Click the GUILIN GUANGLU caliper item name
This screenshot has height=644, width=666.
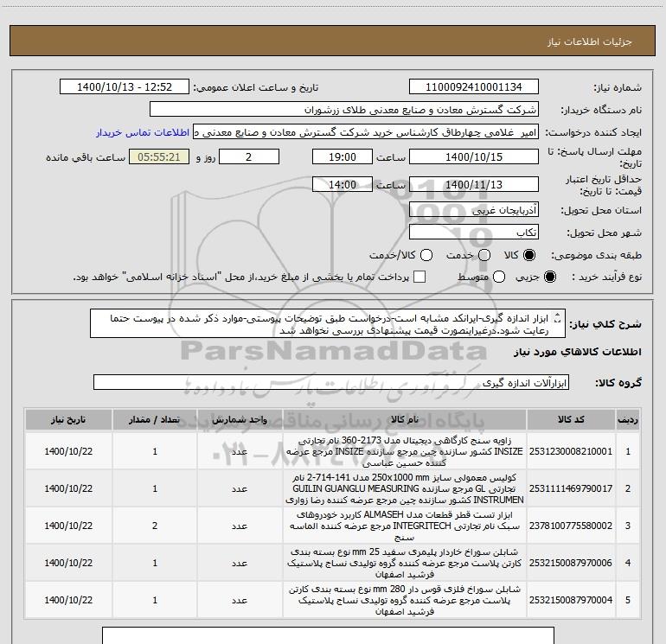tap(405, 488)
